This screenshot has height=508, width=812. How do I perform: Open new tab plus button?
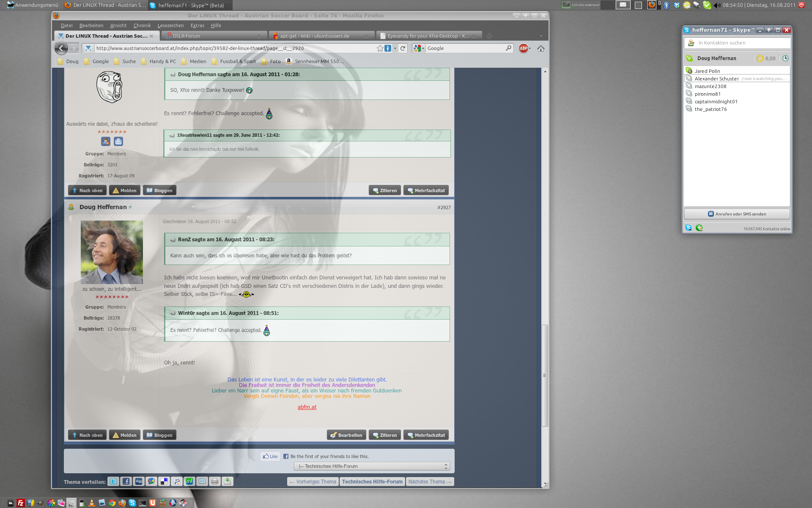[x=489, y=36]
